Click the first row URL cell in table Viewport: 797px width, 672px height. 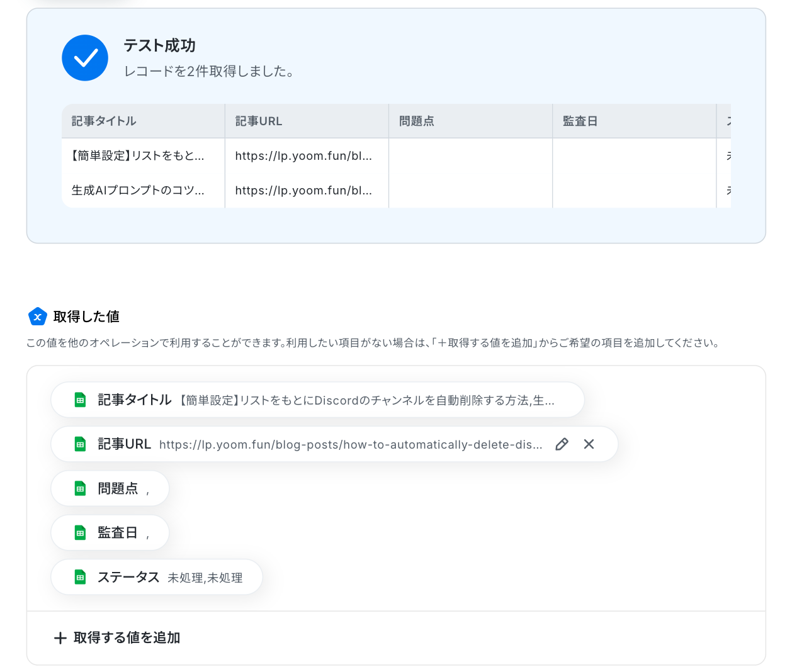click(303, 156)
